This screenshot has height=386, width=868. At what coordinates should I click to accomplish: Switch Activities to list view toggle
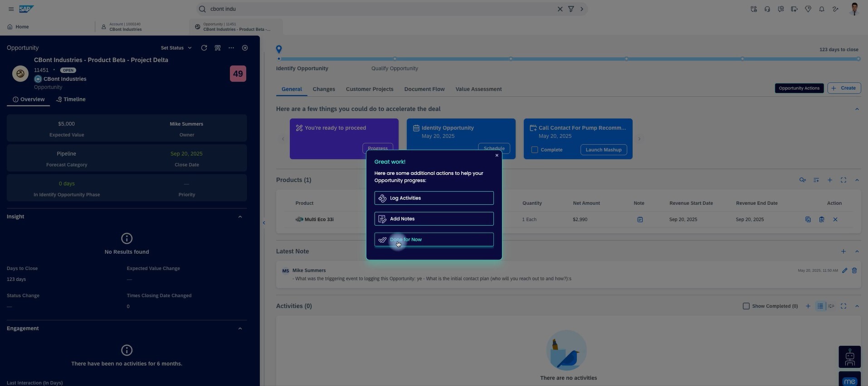tap(820, 306)
